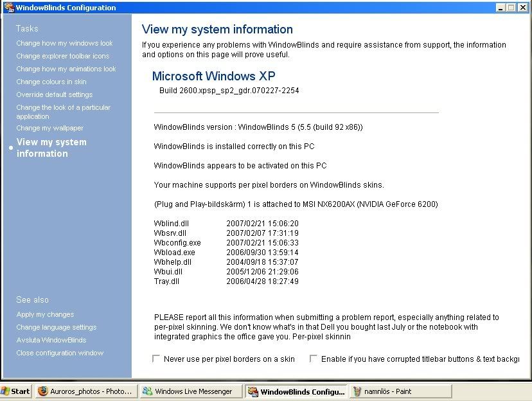Switch to Windows Live Messenger taskbar window
Screen dimensions: 532x401
point(191,391)
